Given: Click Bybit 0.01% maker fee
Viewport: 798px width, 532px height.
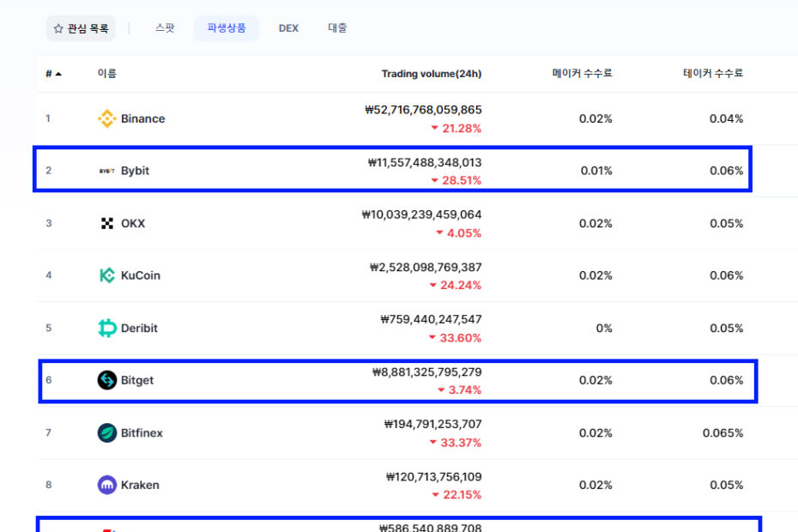Looking at the screenshot, I should coord(596,171).
